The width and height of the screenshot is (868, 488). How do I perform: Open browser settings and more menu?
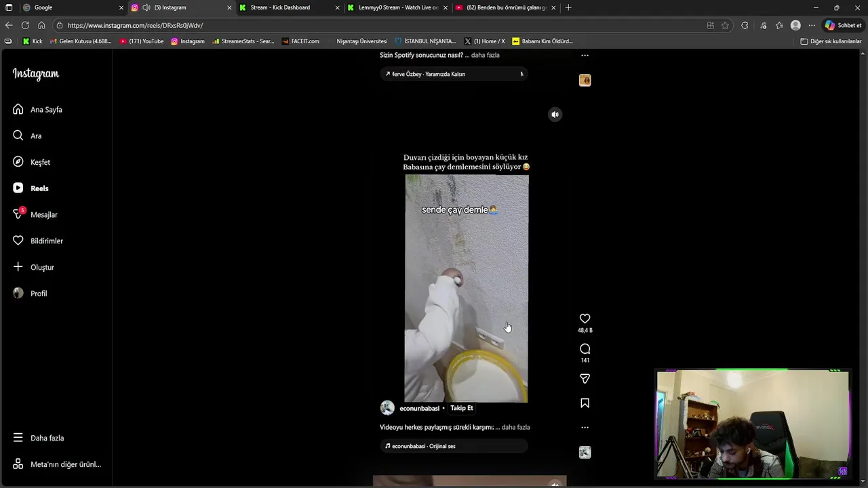[812, 25]
